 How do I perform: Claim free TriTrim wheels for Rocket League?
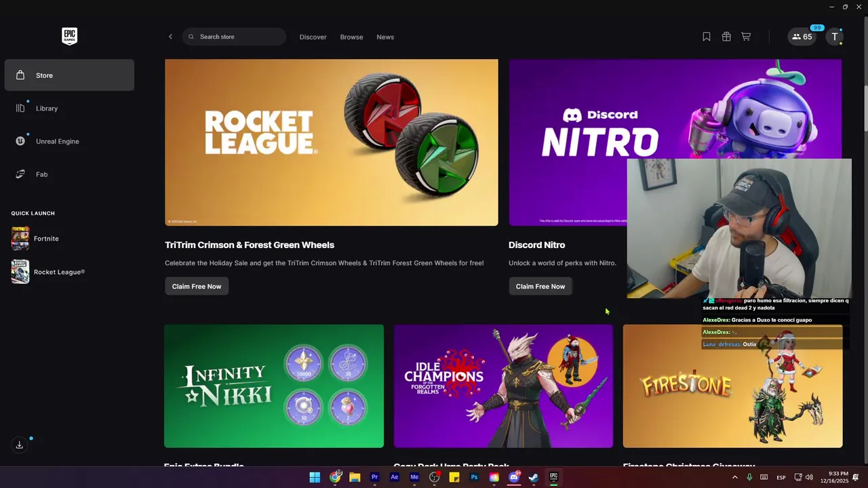[197, 286]
